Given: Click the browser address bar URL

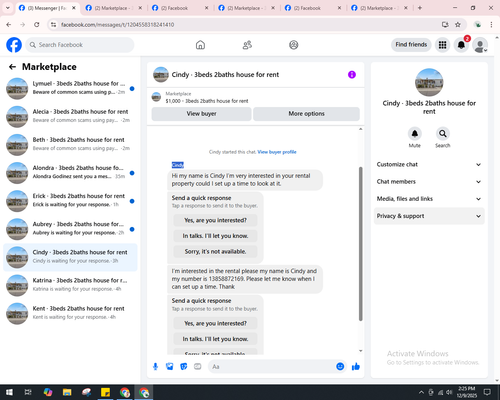Looking at the screenshot, I should pos(118,25).
